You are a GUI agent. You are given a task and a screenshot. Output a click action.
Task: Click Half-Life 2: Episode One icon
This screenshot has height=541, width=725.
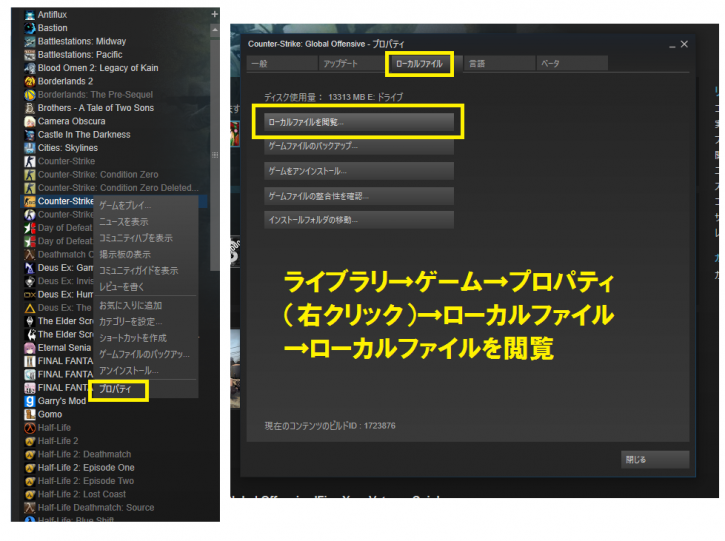(30, 468)
